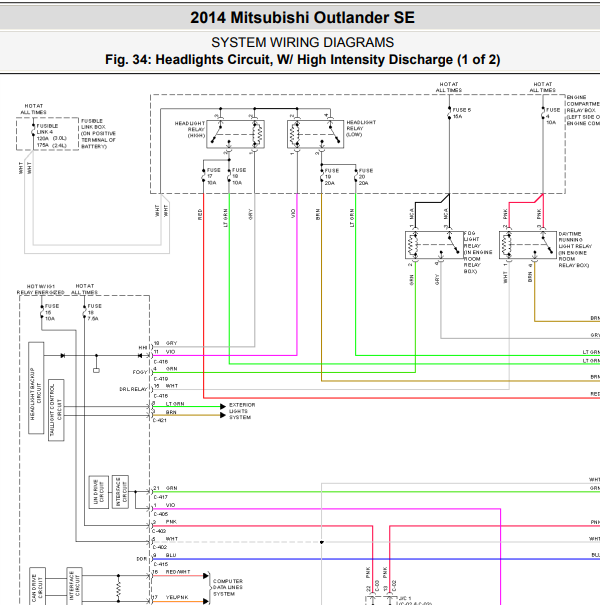
Task: Click the 'C-415' connector label
Action: pyautogui.click(x=161, y=564)
